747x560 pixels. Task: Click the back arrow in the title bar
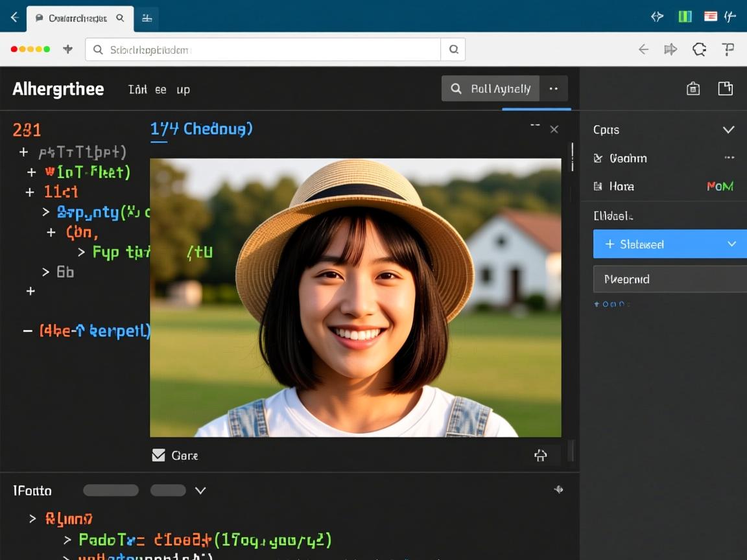14,17
